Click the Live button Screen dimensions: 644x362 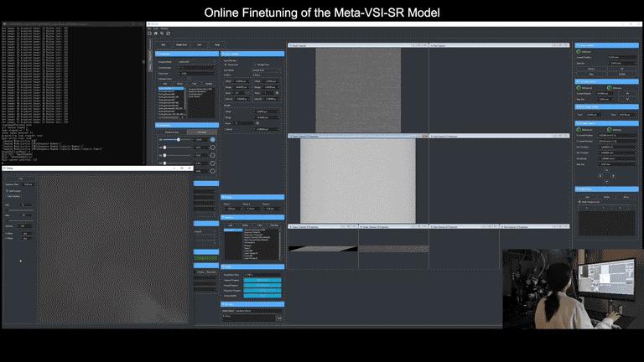pyautogui.click(x=200, y=44)
